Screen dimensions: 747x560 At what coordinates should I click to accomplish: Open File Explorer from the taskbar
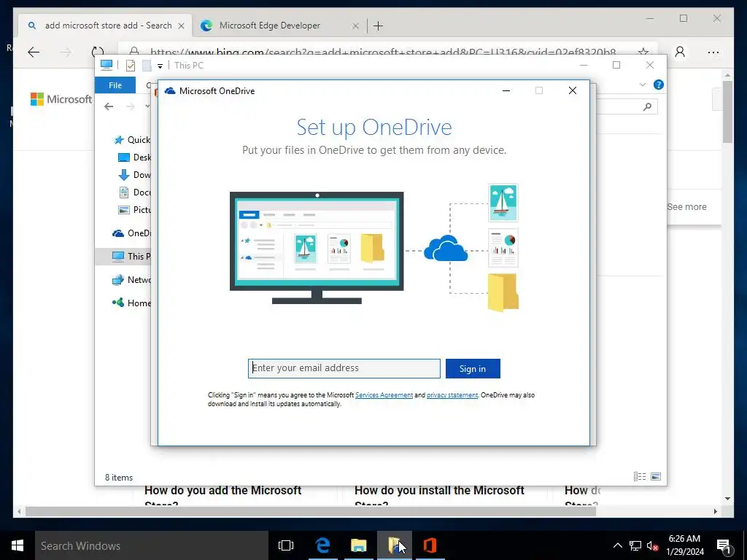pyautogui.click(x=359, y=545)
